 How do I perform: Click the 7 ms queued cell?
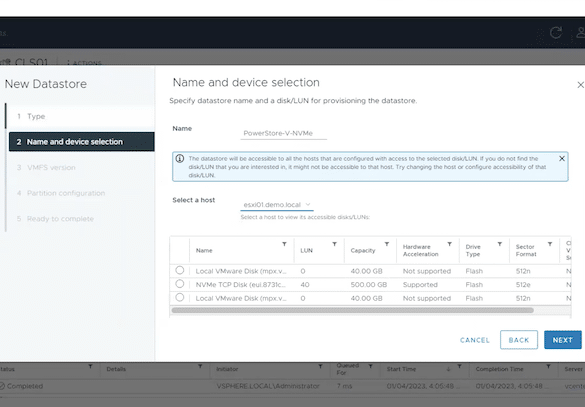coord(344,386)
